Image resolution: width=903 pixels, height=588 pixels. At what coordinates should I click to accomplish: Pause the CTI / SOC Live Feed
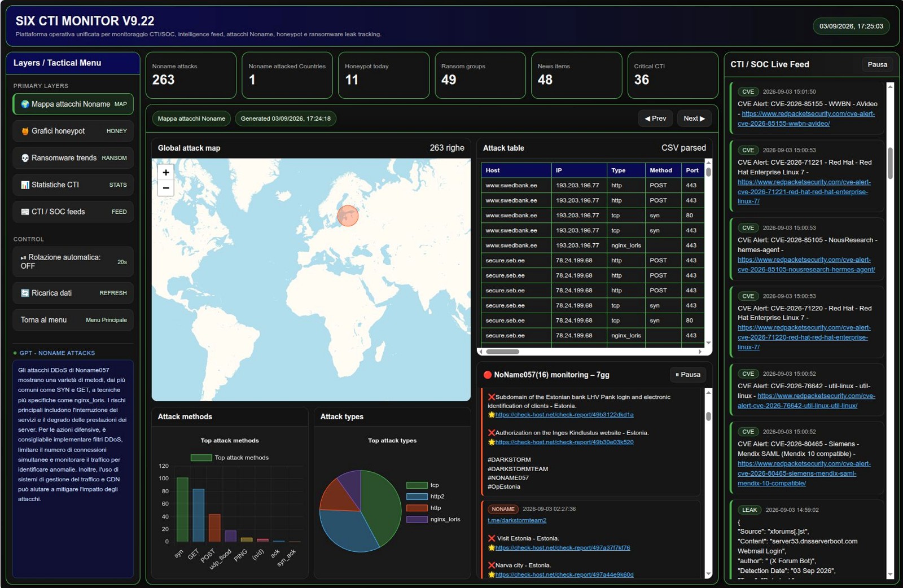877,64
